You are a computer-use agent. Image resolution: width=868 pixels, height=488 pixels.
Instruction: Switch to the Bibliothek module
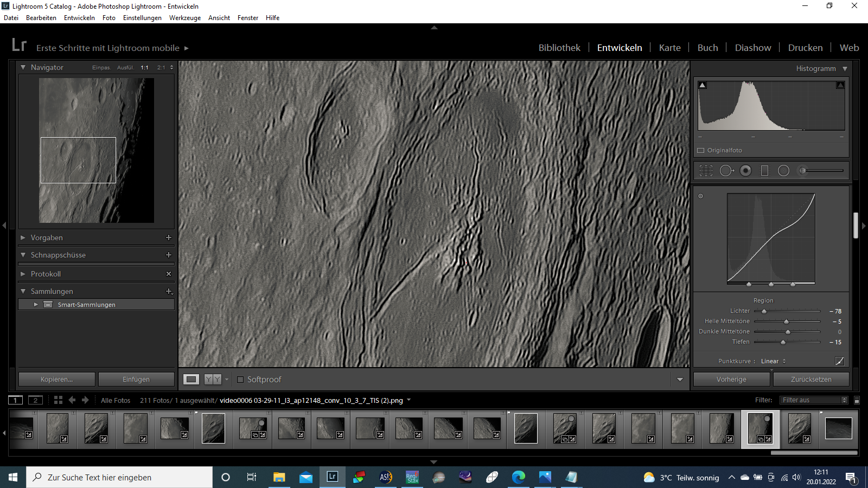559,48
